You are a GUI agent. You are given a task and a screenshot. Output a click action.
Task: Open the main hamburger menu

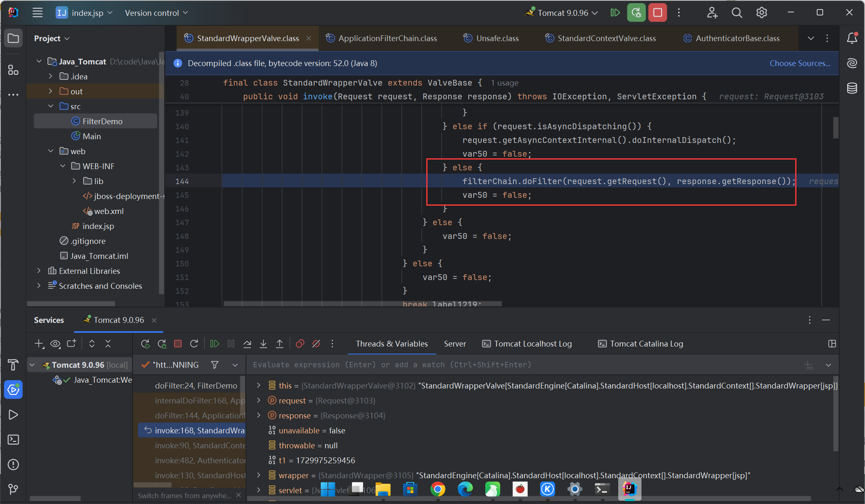(x=37, y=13)
